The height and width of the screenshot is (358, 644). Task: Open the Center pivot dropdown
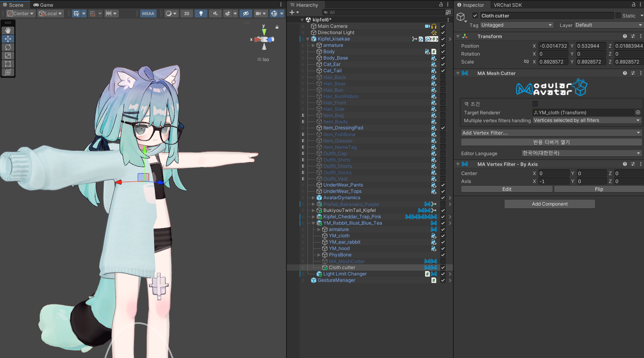coord(21,13)
